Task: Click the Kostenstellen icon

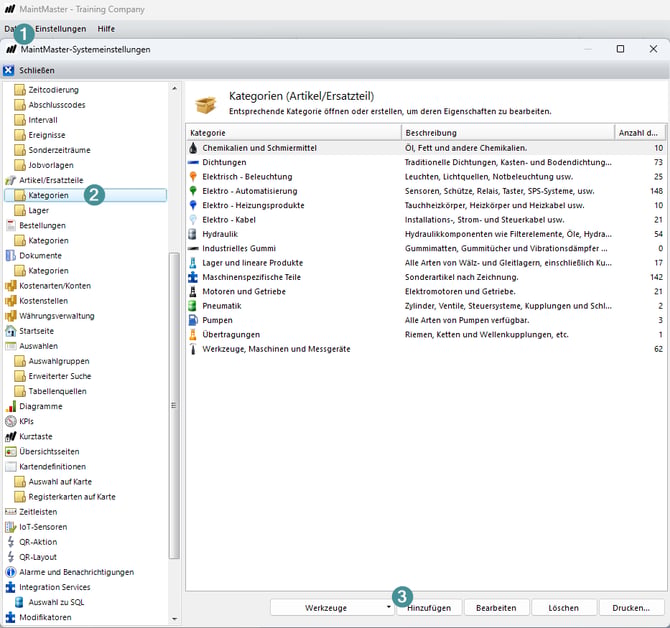Action: click(x=11, y=301)
